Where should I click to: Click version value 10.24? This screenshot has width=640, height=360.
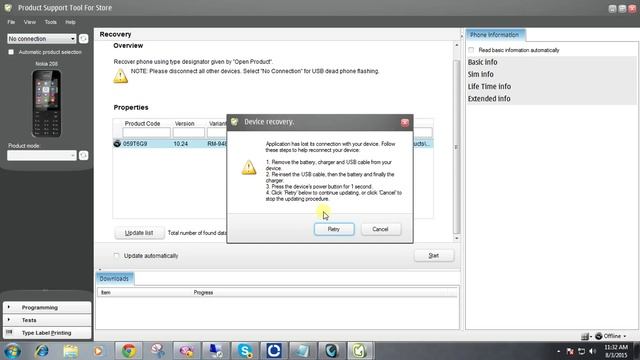pos(181,144)
